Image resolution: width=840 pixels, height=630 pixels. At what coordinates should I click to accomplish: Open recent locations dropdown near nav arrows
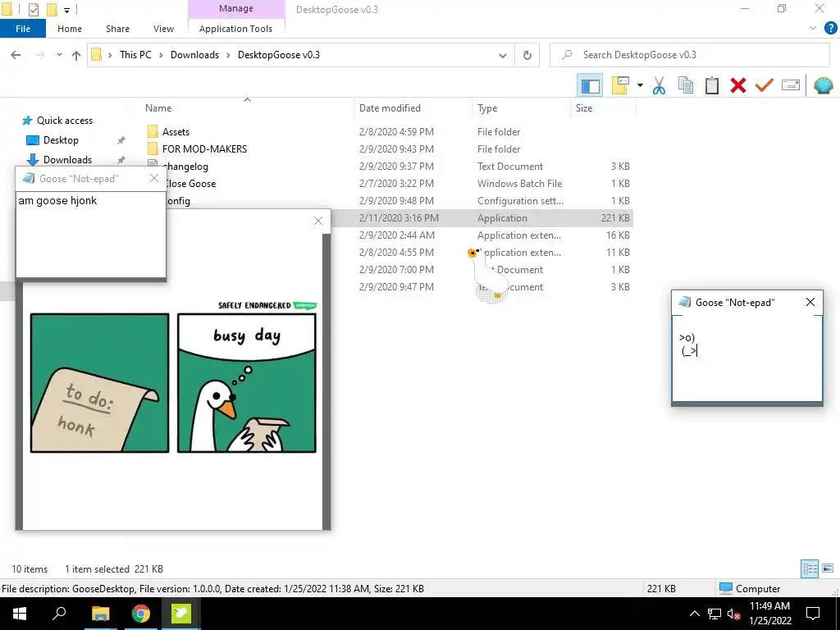click(59, 55)
